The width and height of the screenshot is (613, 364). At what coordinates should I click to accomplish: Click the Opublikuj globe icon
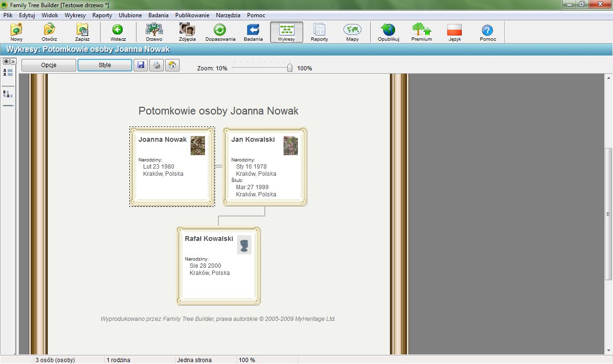(x=388, y=32)
